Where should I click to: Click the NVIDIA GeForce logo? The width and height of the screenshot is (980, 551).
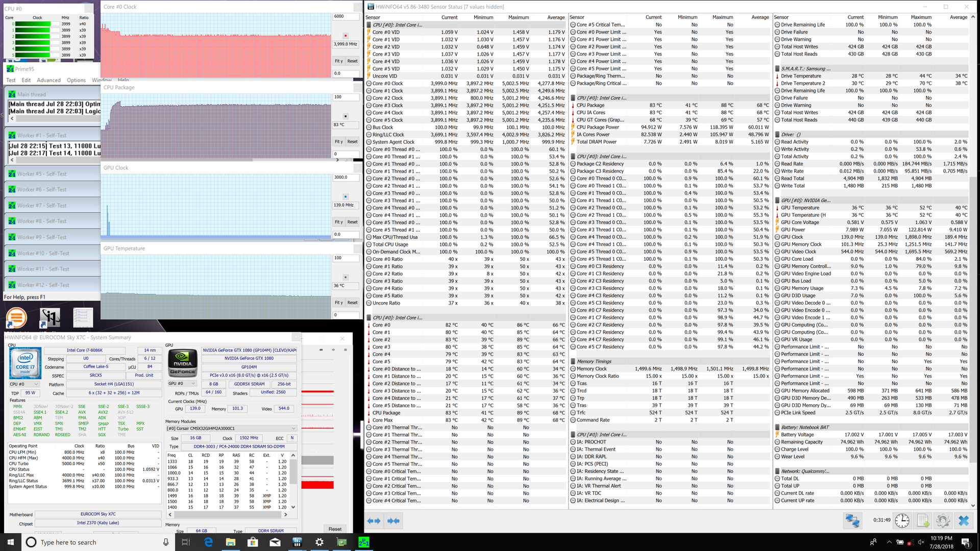coord(183,363)
